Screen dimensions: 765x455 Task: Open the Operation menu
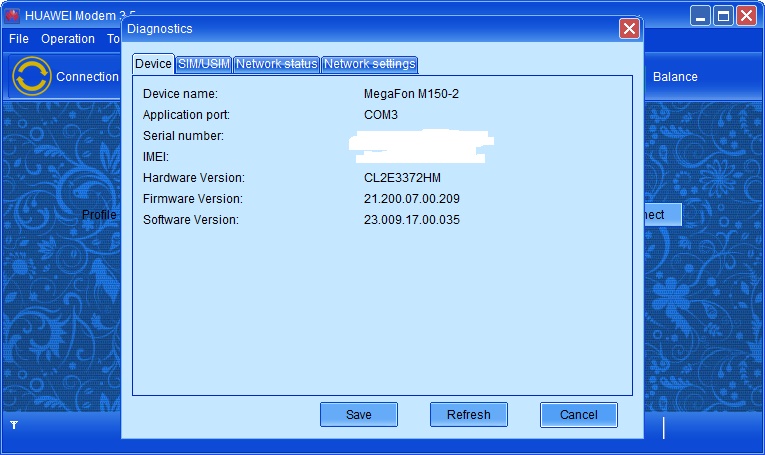(x=68, y=39)
